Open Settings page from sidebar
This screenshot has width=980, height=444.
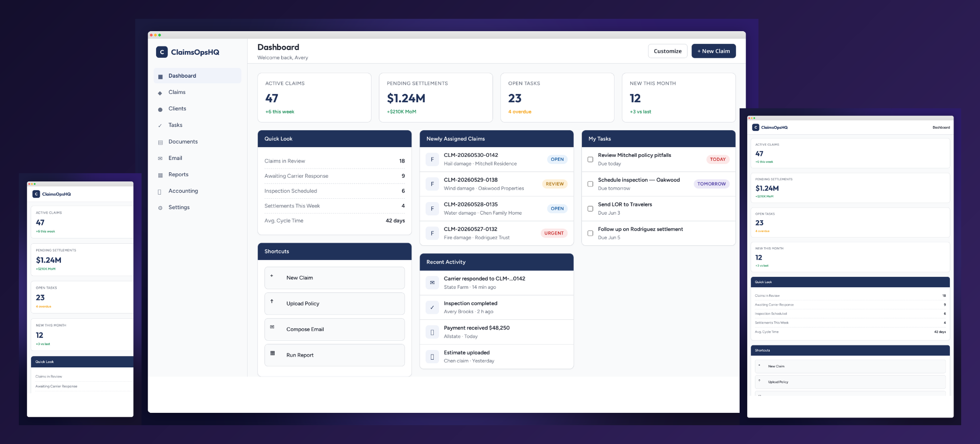(x=198, y=207)
